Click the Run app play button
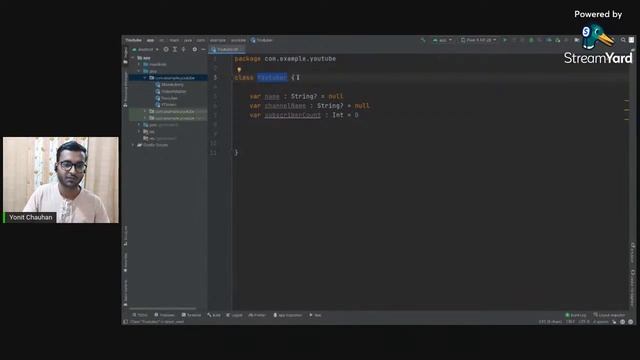This screenshot has height=360, width=640. coord(505,40)
